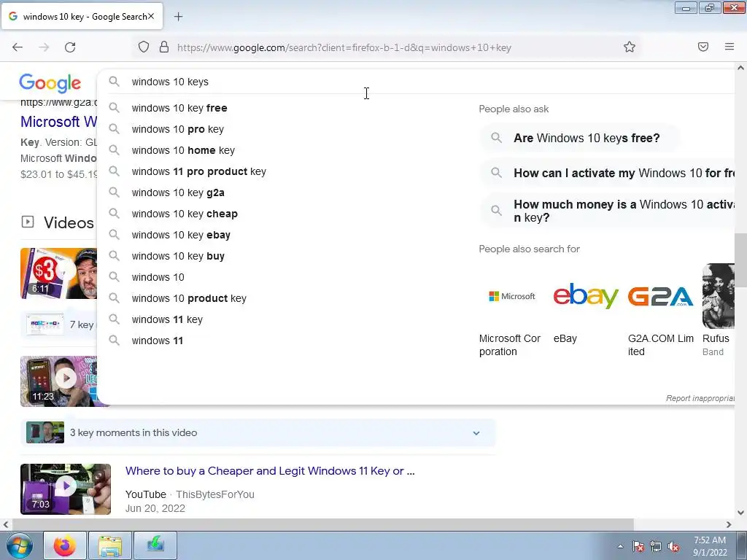Close the windows 10 key search tab

coord(151,16)
